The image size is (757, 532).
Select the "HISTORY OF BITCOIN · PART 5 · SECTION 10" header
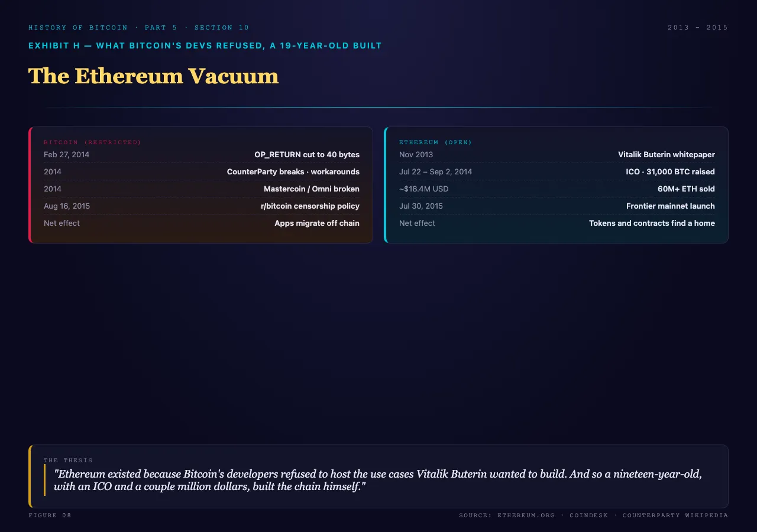tap(139, 28)
